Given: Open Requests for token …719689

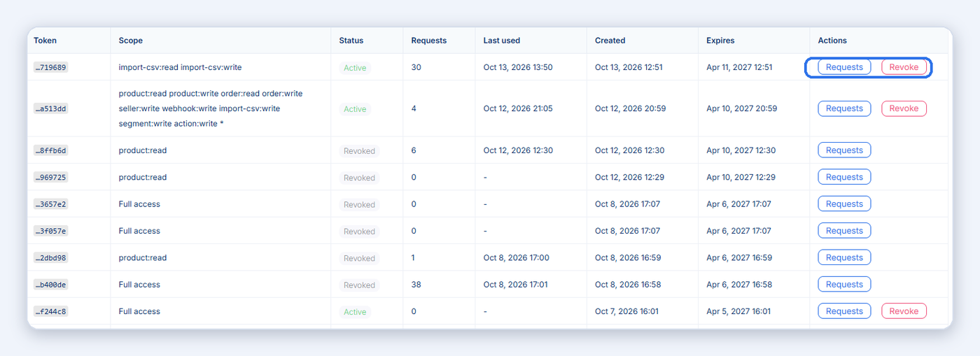Looking at the screenshot, I should [844, 67].
